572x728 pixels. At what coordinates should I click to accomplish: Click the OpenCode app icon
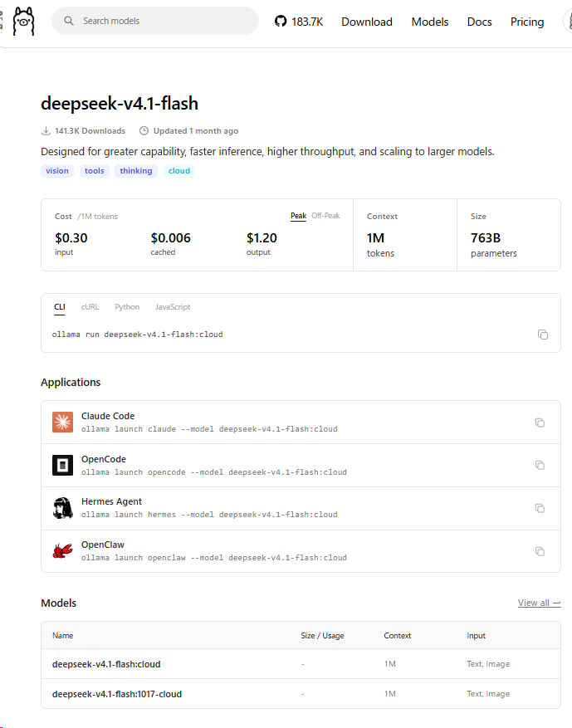pyautogui.click(x=62, y=465)
